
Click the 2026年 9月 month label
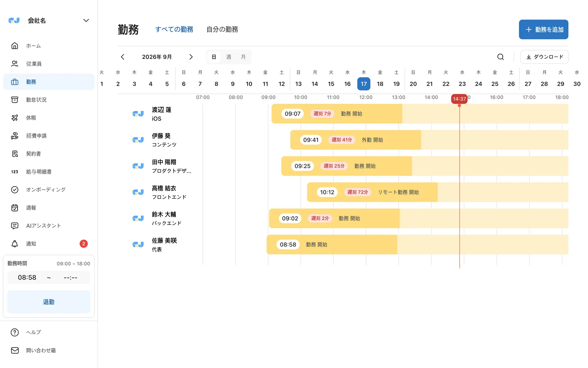(x=157, y=57)
